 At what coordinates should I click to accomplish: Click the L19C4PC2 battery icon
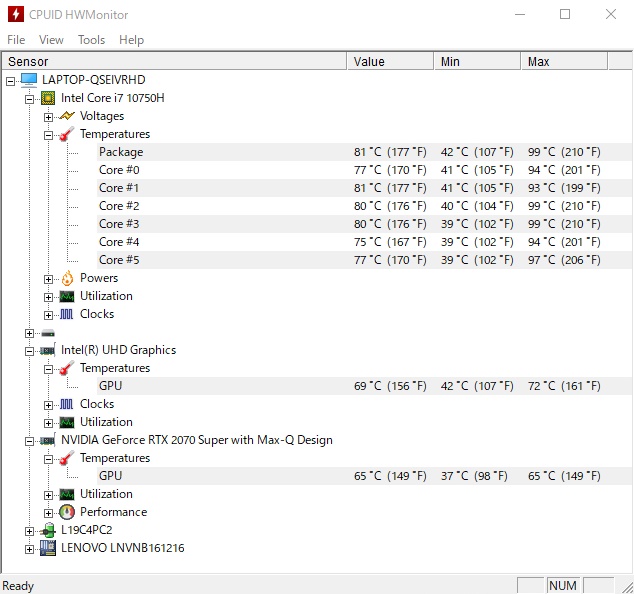point(48,531)
